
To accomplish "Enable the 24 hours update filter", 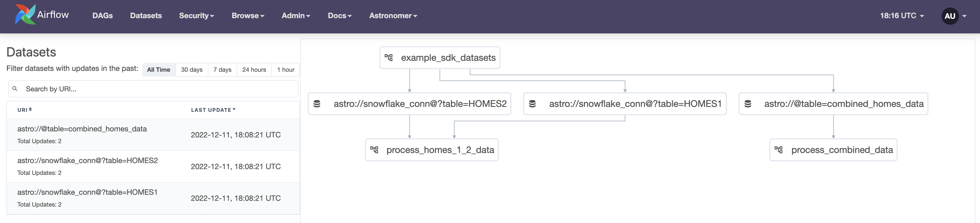I will coord(254,69).
